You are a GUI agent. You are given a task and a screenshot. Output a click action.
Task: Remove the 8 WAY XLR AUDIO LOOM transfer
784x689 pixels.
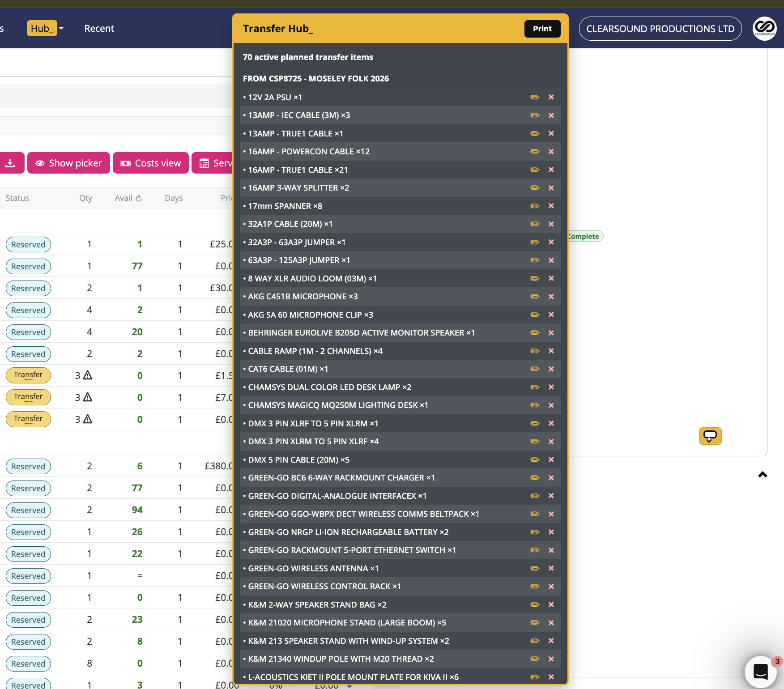coord(551,278)
